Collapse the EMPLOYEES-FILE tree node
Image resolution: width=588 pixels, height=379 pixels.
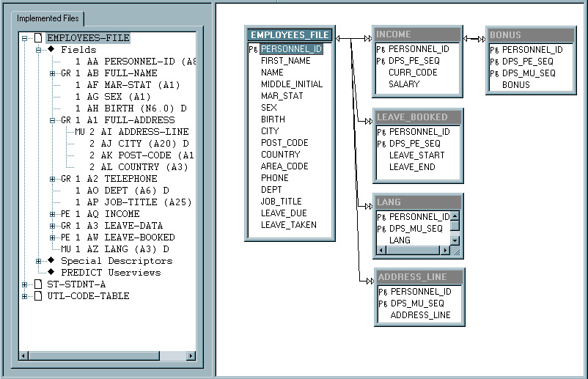[25, 38]
